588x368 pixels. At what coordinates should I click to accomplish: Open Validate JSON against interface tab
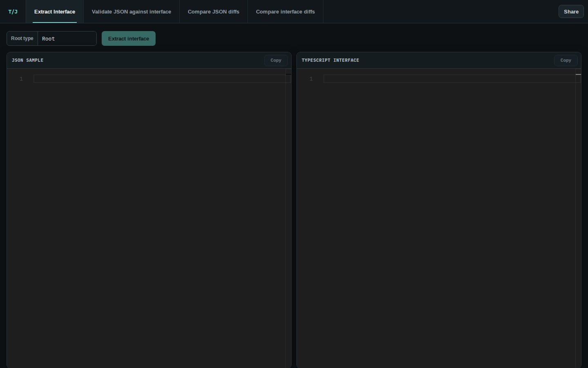click(x=131, y=11)
